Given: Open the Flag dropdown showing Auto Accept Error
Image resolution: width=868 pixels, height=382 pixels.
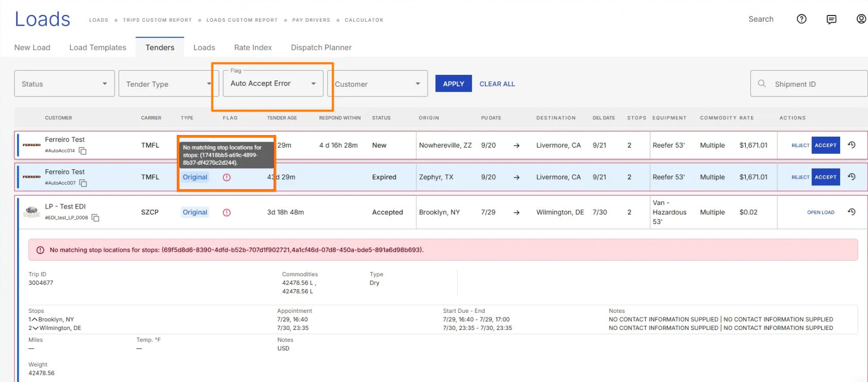Looking at the screenshot, I should click(273, 84).
